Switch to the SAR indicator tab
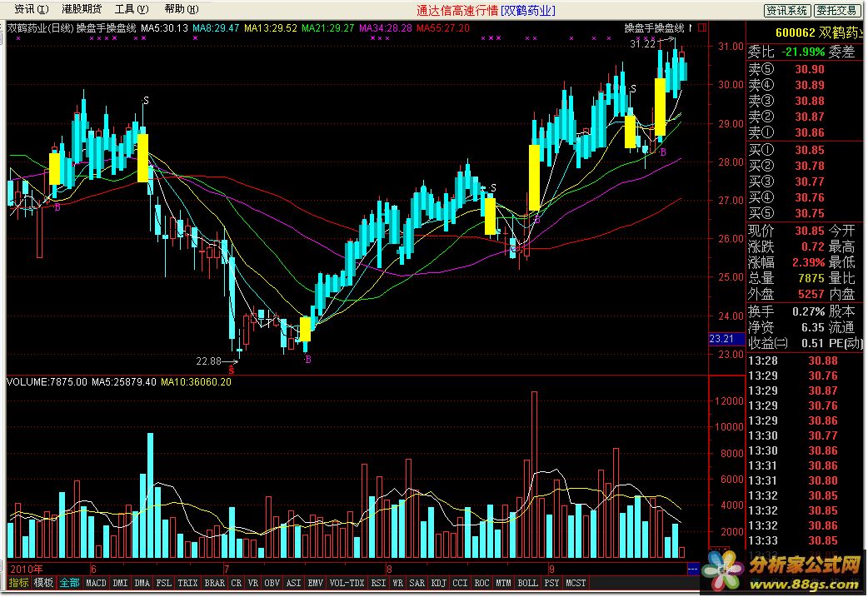868x597 pixels. [x=417, y=583]
